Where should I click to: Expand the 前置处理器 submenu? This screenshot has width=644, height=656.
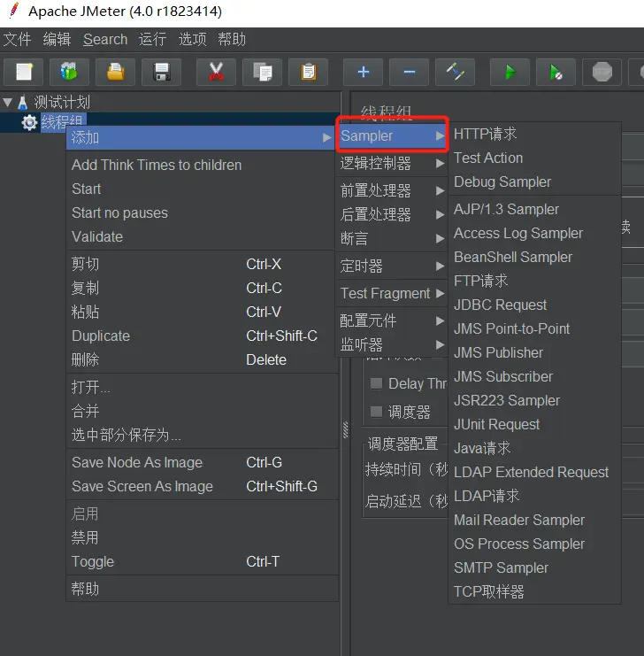[392, 190]
